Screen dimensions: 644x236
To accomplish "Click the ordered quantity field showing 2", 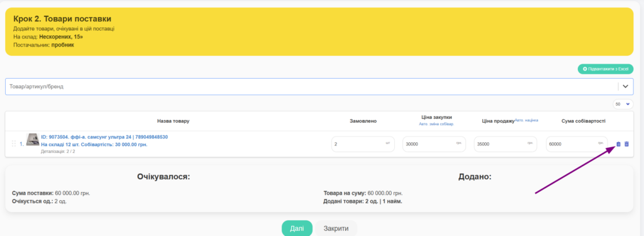I will pyautogui.click(x=363, y=144).
